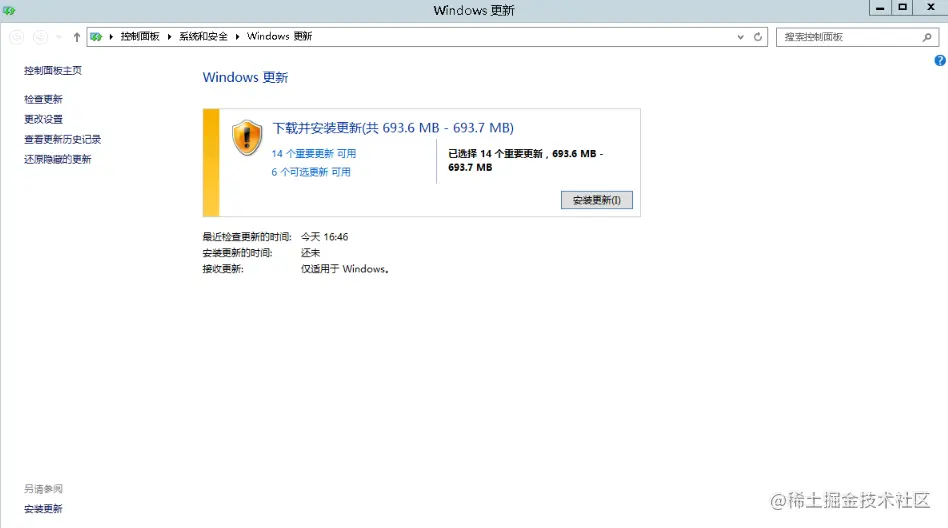Open 查看更新历史记录
Viewport: 948px width, 528px height.
[x=62, y=139]
